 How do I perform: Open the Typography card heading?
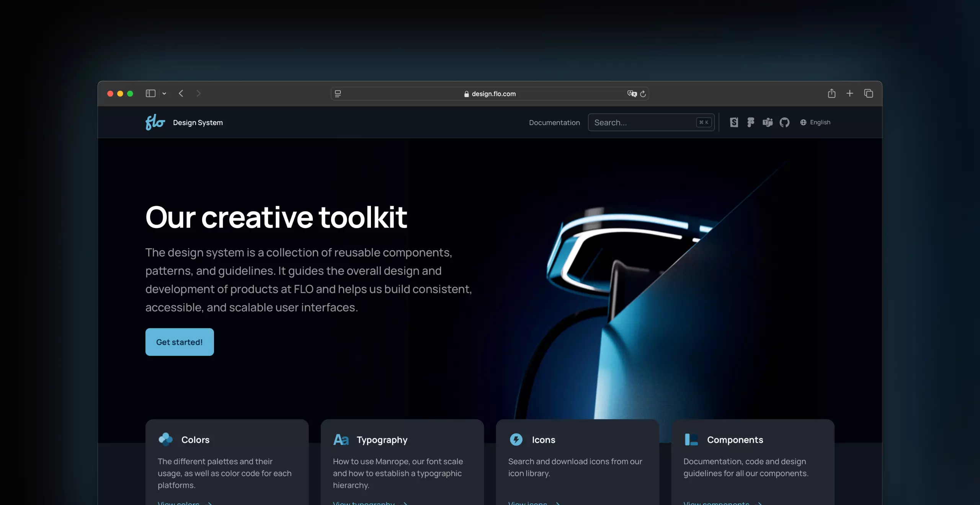coord(382,440)
